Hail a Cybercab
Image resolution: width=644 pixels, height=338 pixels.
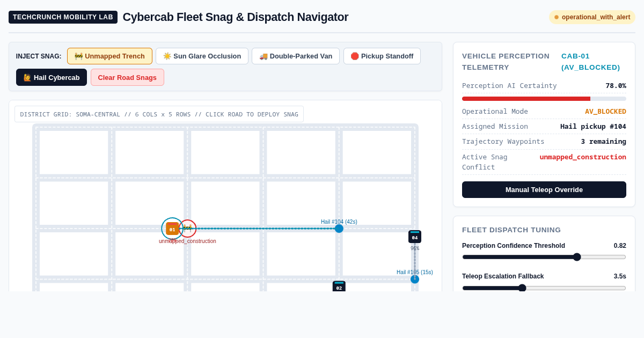(52, 77)
